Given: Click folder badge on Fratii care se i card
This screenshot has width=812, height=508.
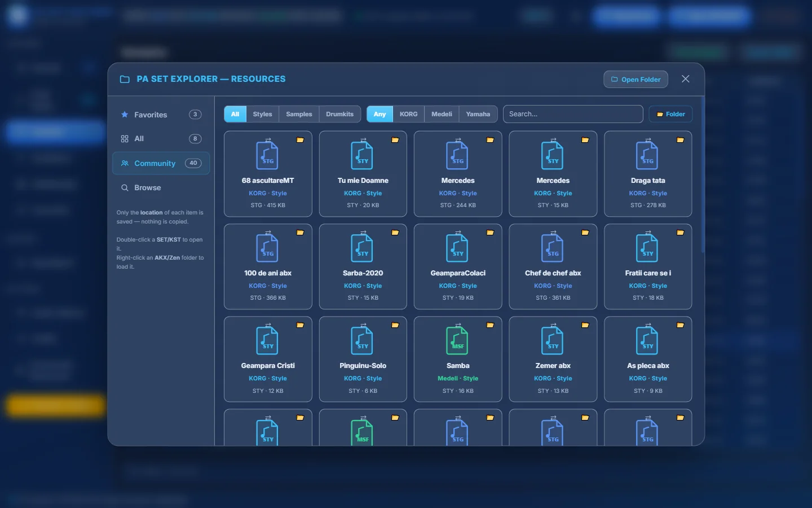Looking at the screenshot, I should pos(680,233).
